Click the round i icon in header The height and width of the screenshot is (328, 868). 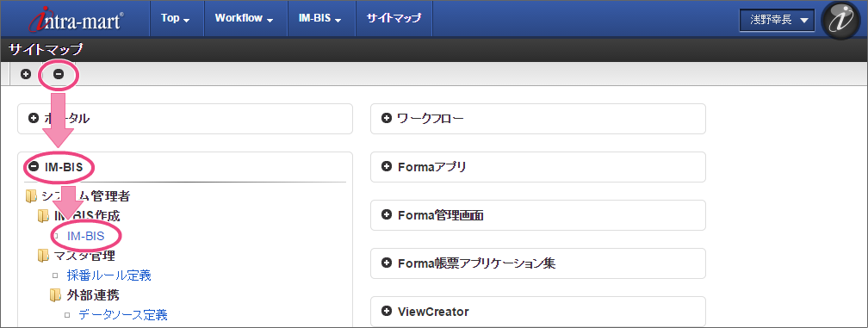pos(841,20)
